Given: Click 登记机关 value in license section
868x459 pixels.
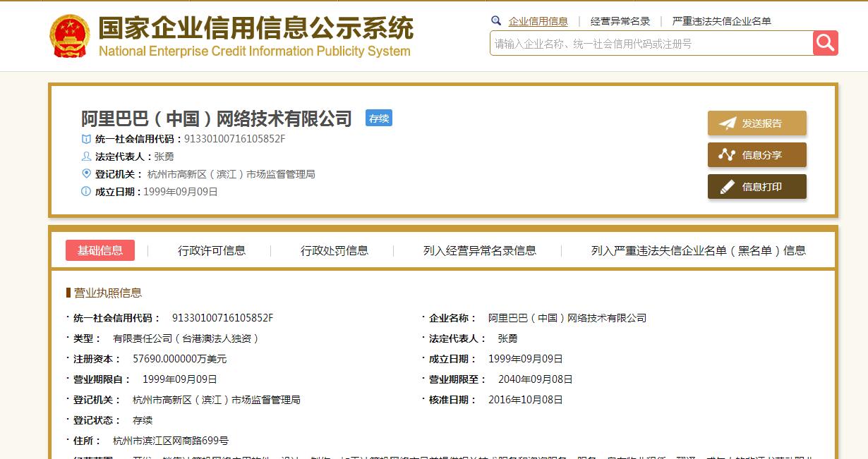Looking at the screenshot, I should (x=217, y=400).
